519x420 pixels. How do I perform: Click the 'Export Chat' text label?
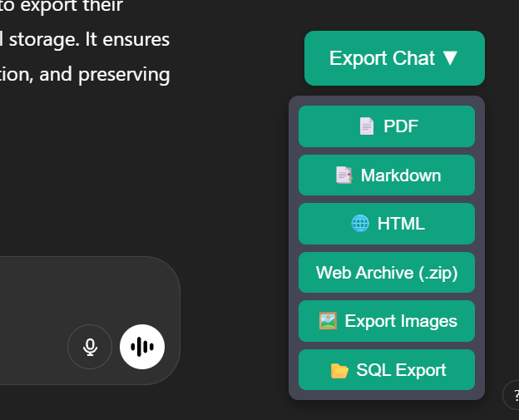(x=382, y=58)
